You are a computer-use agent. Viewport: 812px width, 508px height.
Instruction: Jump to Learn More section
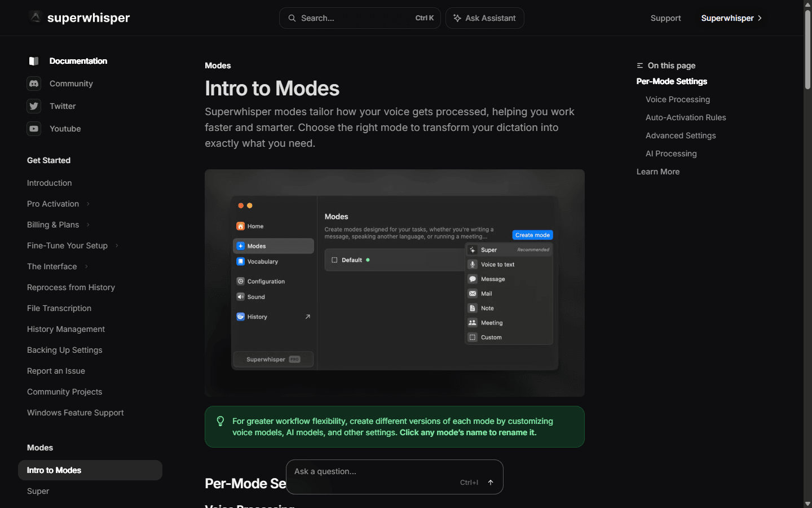tap(658, 172)
